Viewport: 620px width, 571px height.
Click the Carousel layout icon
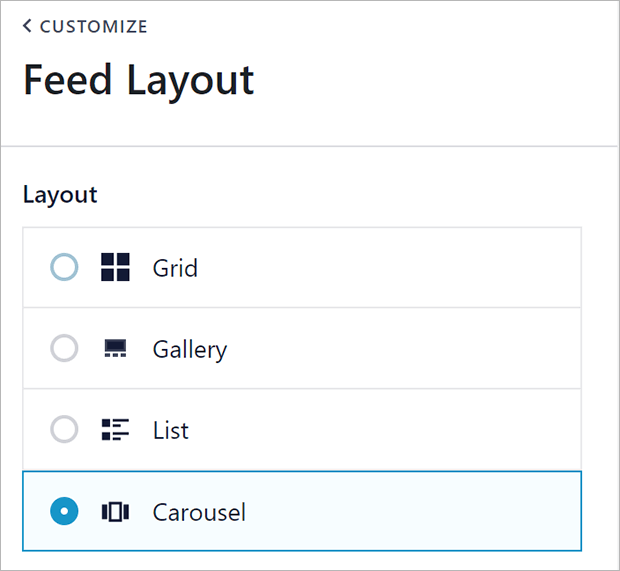[x=115, y=512]
